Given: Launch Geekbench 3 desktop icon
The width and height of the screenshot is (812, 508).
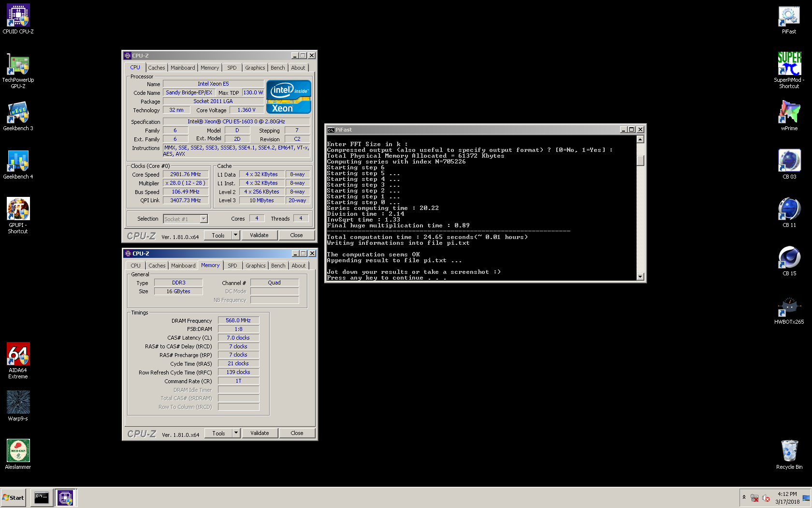Looking at the screenshot, I should tap(18, 116).
